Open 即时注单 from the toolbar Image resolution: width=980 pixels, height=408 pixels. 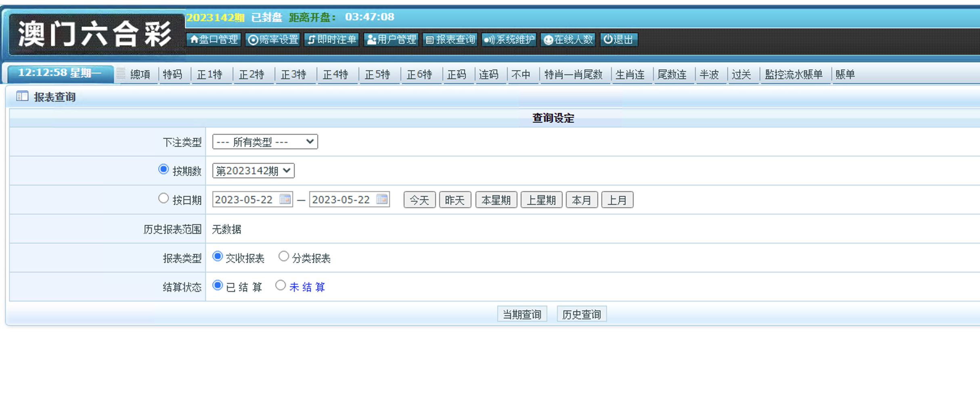coord(332,40)
